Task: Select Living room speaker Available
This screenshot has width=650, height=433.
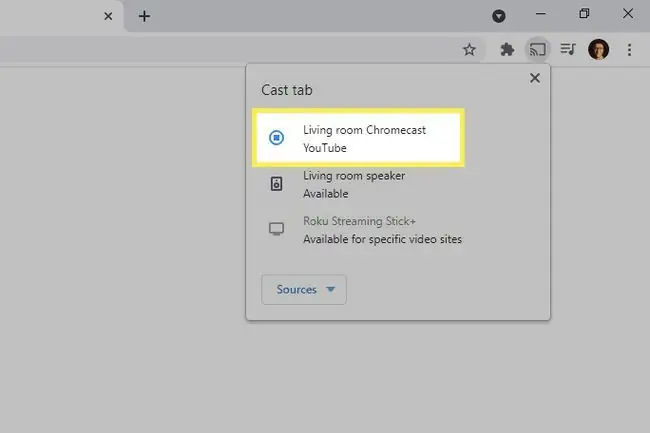Action: point(358,184)
